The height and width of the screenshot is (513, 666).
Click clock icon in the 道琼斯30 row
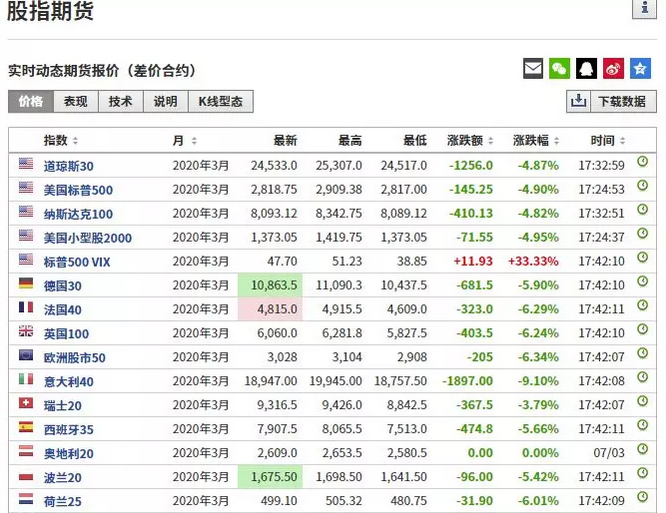click(x=643, y=161)
